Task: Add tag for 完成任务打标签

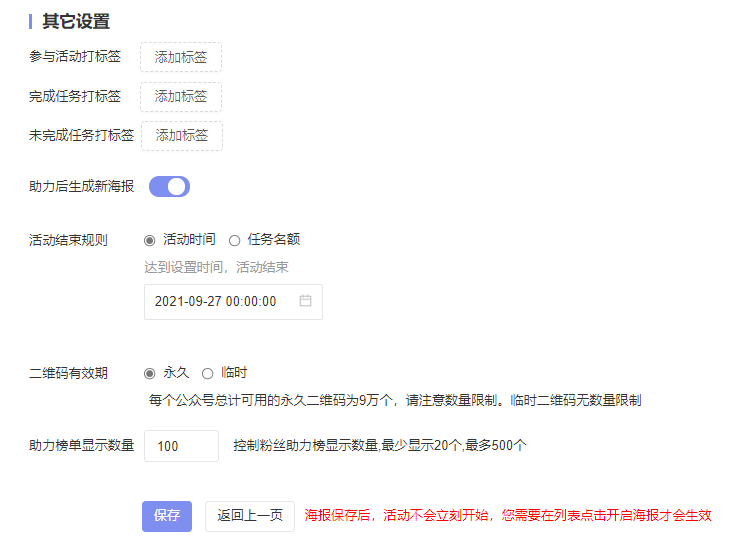Action: (181, 96)
